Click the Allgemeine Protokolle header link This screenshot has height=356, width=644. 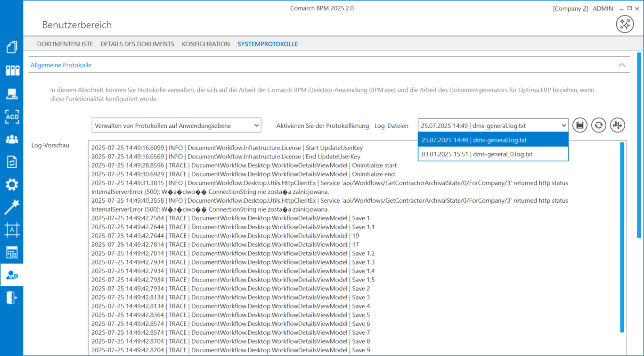61,65
